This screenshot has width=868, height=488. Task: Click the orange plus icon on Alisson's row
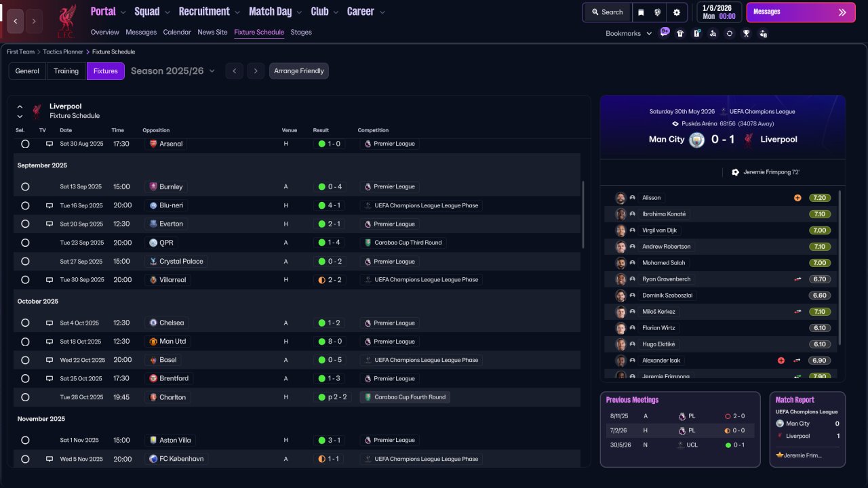pyautogui.click(x=797, y=198)
